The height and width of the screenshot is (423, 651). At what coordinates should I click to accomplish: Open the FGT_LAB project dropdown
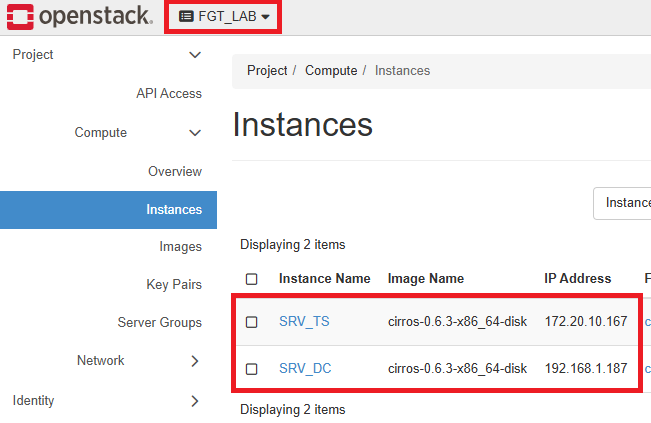224,17
